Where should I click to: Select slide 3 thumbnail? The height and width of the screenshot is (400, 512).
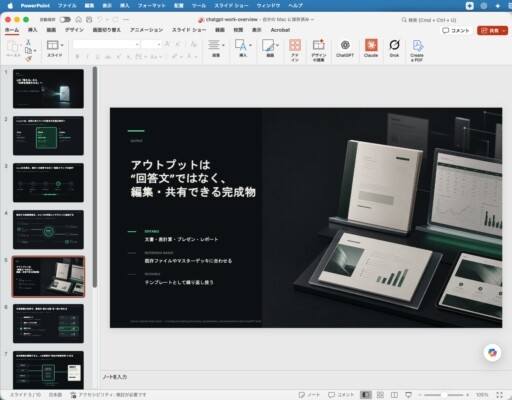tap(48, 183)
